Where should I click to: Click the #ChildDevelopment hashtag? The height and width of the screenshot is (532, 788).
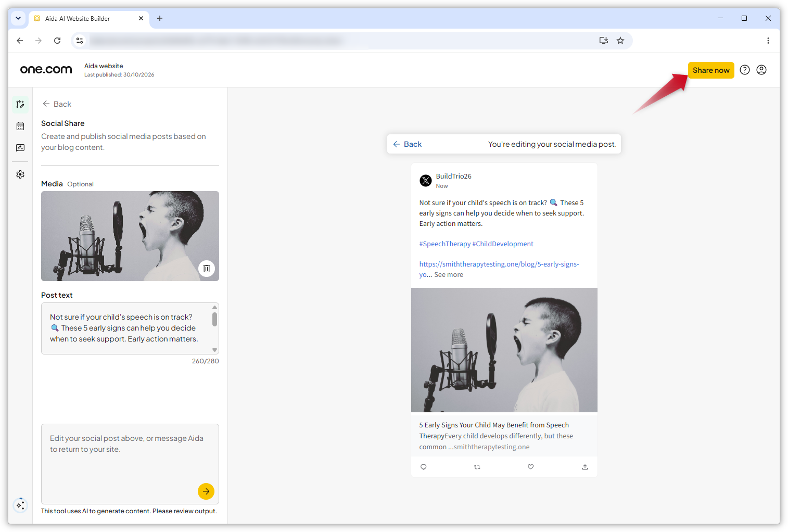point(503,244)
